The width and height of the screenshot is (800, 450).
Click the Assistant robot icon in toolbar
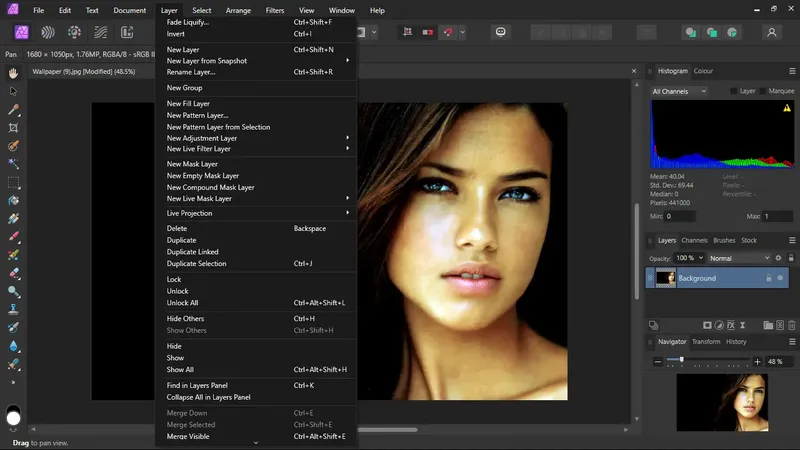(501, 32)
